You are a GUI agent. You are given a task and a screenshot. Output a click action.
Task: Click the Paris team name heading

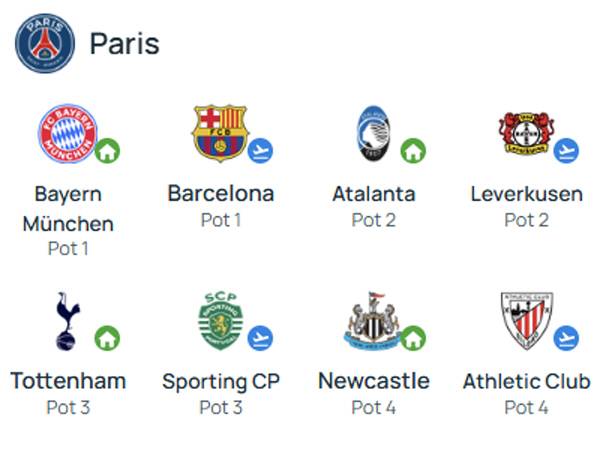coord(124,44)
